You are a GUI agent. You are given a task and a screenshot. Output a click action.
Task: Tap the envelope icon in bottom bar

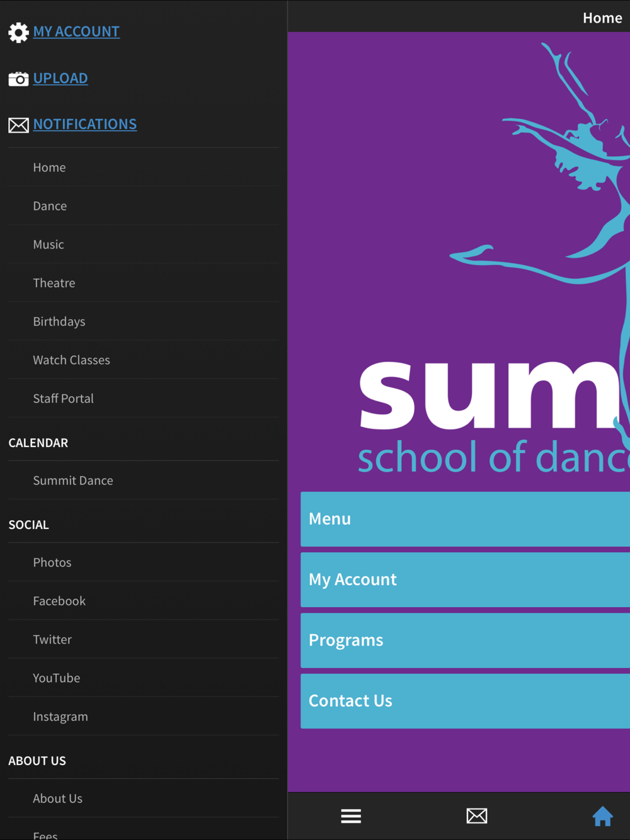tap(477, 816)
